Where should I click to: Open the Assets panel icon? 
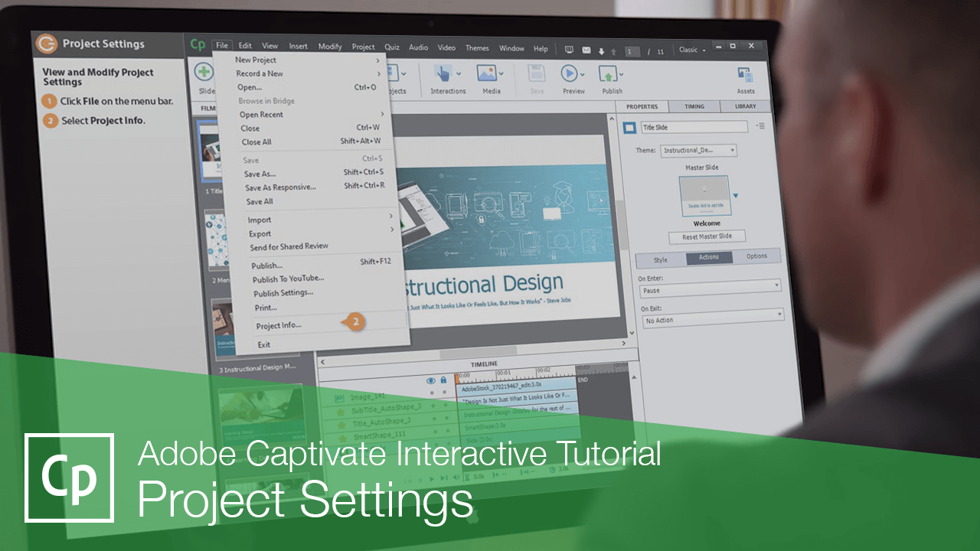[x=745, y=75]
